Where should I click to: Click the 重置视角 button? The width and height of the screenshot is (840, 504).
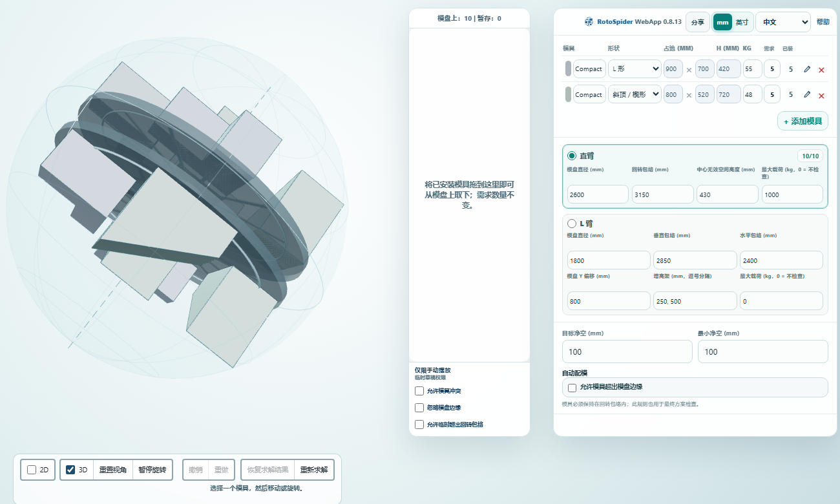click(x=112, y=470)
